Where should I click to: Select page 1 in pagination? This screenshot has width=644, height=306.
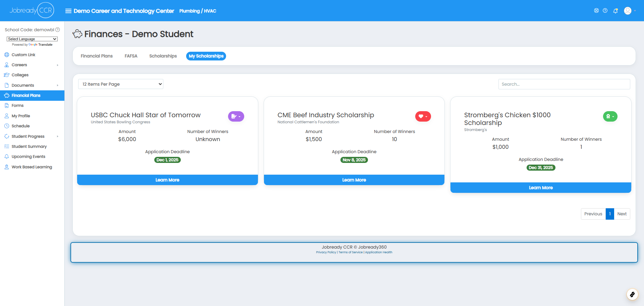[x=610, y=214]
